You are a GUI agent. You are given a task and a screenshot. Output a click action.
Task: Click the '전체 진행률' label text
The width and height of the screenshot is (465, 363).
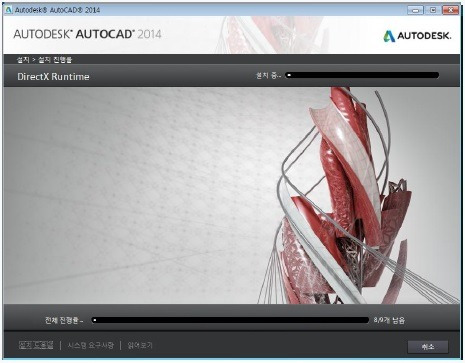point(64,320)
